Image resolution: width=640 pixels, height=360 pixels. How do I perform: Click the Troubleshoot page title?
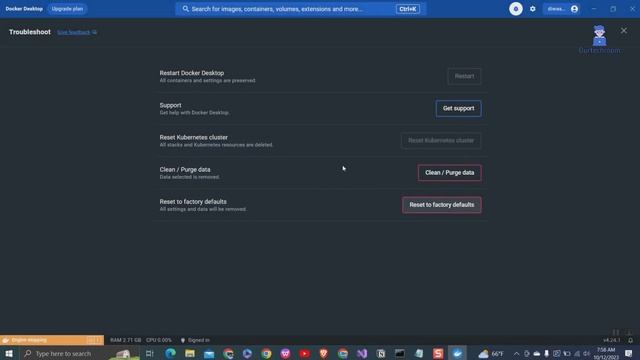click(30, 32)
